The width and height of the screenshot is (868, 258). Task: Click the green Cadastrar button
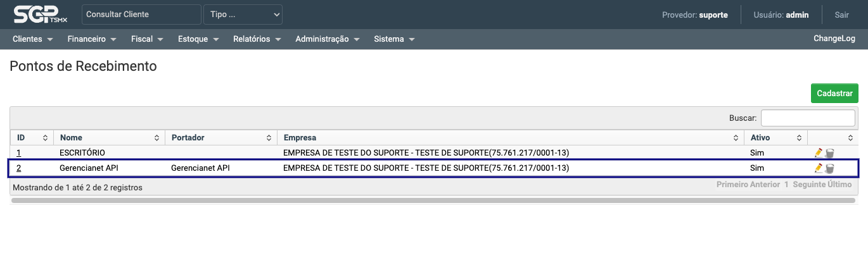pos(834,93)
